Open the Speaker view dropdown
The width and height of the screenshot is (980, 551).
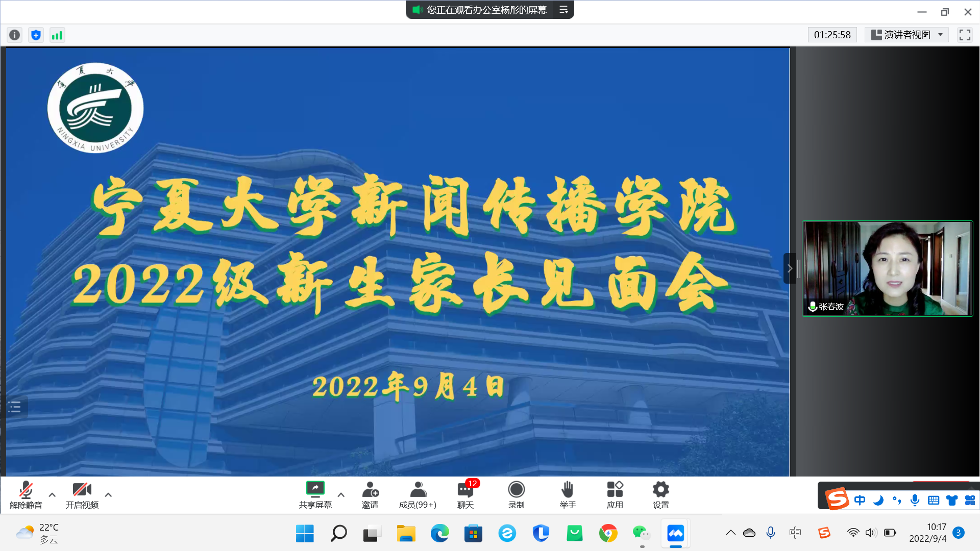(x=906, y=35)
